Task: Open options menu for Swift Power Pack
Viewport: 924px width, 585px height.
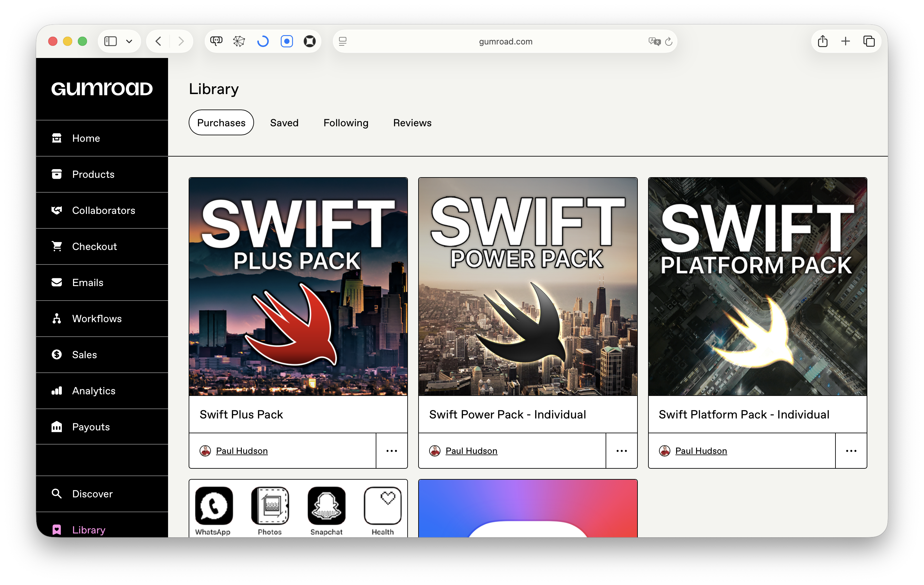Action: (621, 451)
